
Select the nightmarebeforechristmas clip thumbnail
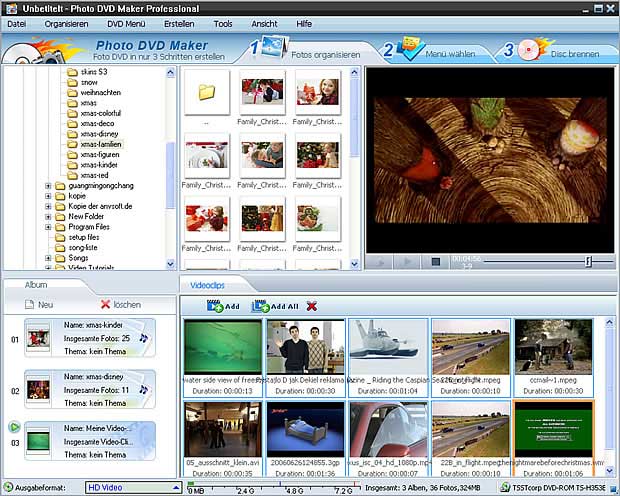pos(554,430)
